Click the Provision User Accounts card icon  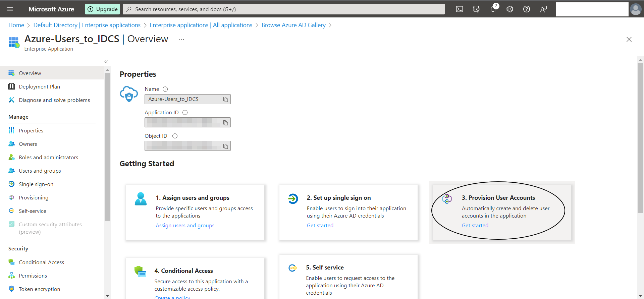point(447,198)
